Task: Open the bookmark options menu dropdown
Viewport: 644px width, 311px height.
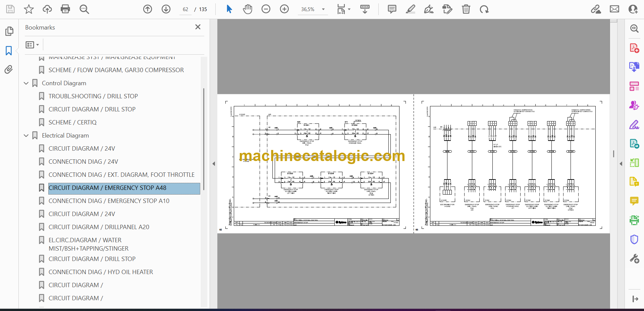Action: (x=33, y=45)
